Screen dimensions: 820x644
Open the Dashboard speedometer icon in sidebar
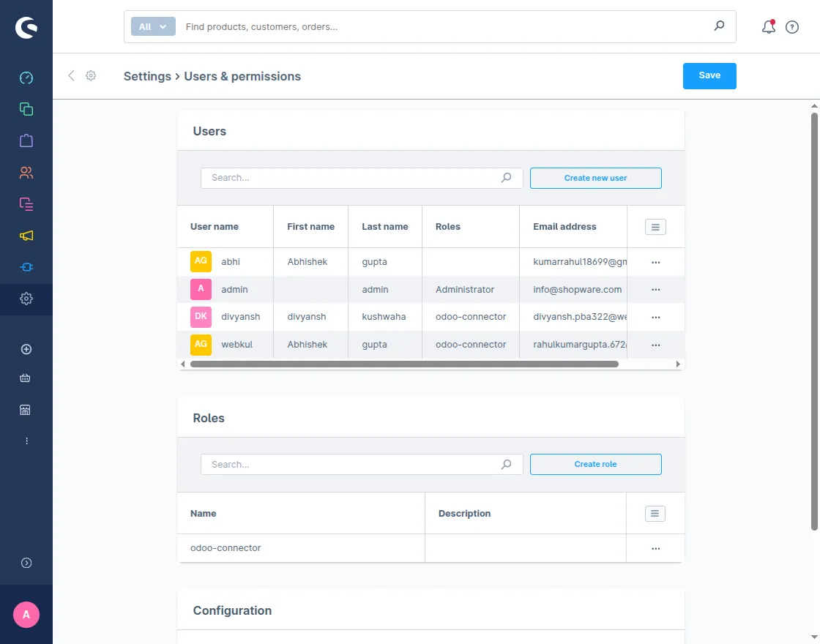pos(26,78)
